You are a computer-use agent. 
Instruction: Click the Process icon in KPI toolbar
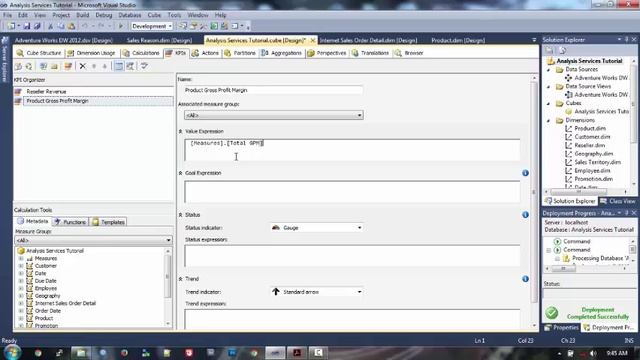(18, 66)
